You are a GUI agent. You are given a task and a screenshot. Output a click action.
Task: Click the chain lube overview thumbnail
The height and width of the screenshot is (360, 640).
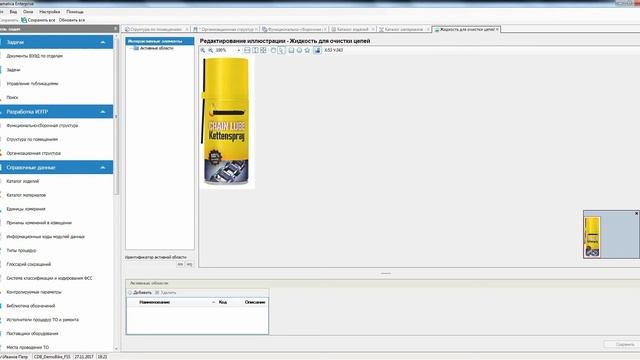(592, 237)
